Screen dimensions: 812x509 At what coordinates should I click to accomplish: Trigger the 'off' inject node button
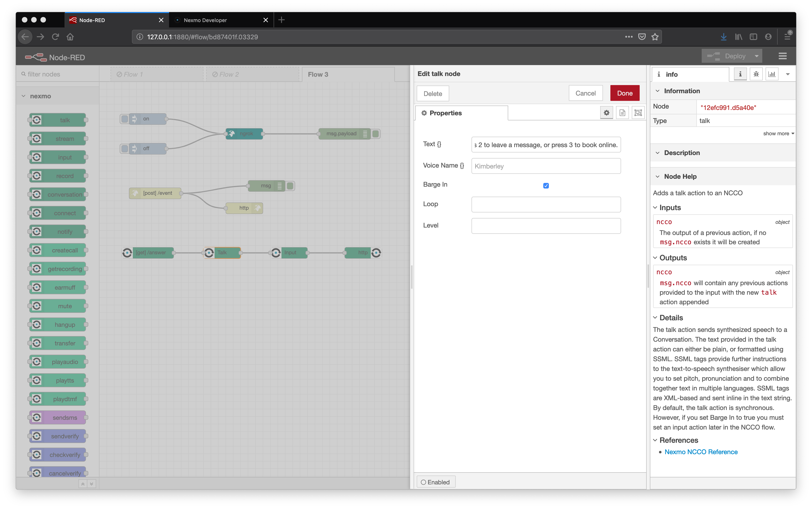pyautogui.click(x=124, y=149)
